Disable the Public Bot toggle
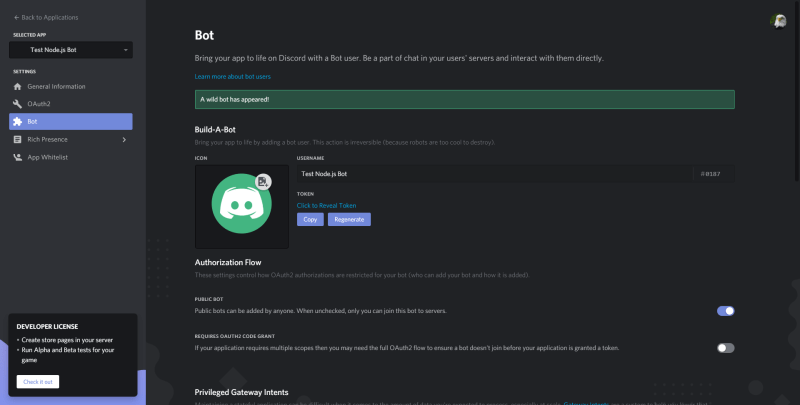 pyautogui.click(x=726, y=311)
